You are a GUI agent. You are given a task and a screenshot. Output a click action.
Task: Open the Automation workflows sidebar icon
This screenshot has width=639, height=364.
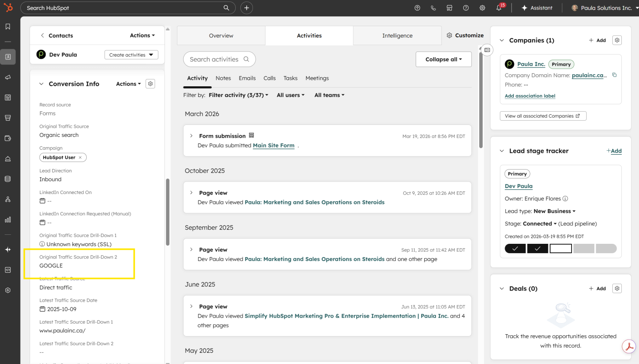click(x=8, y=200)
